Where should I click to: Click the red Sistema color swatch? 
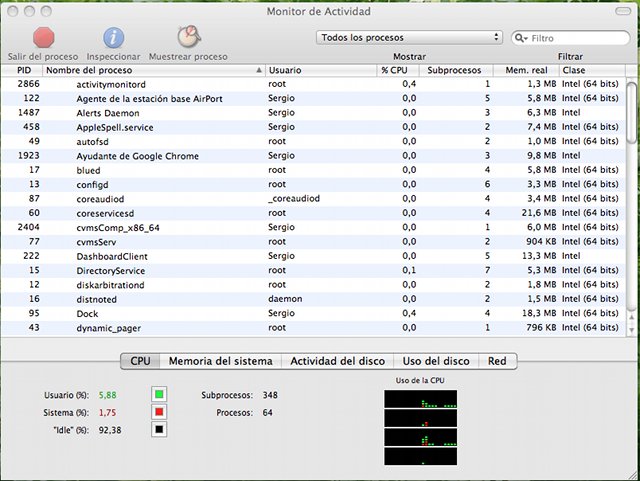[158, 412]
